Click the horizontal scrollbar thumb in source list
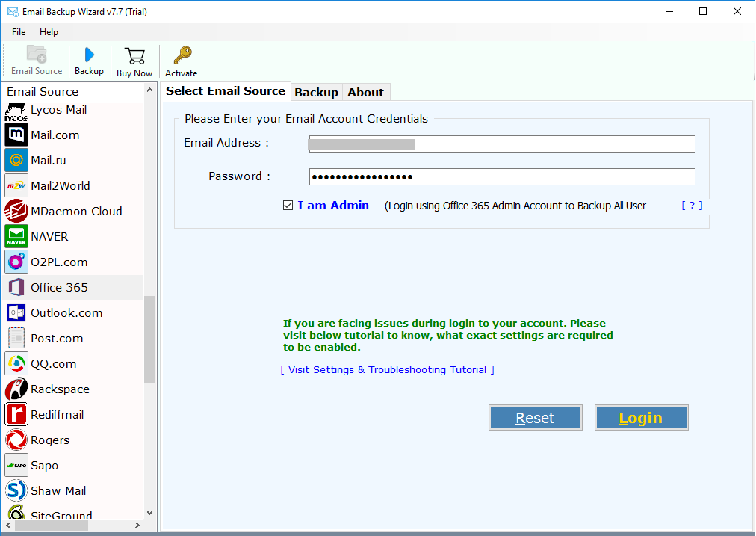 tap(52, 525)
